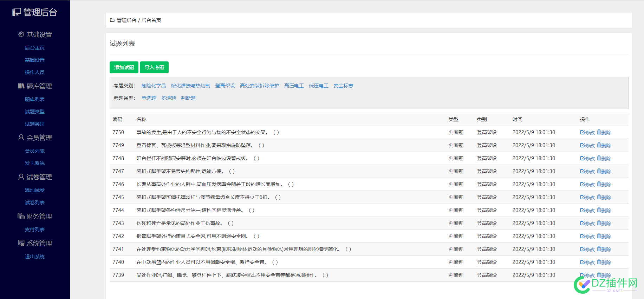Image resolution: width=644 pixels, height=299 pixels.
Task: Click the icon beside 系统管理
Action: pyautogui.click(x=21, y=243)
